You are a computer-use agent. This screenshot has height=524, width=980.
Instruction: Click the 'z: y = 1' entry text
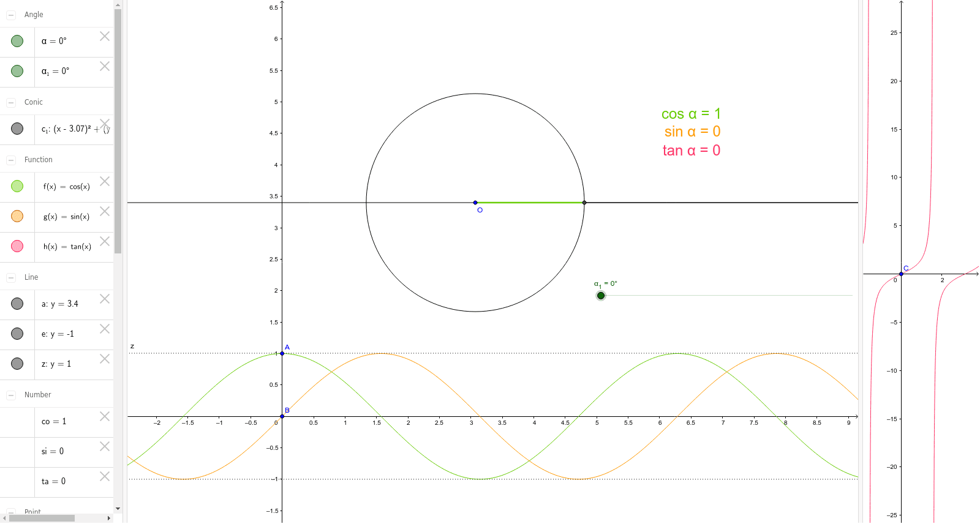(x=56, y=364)
